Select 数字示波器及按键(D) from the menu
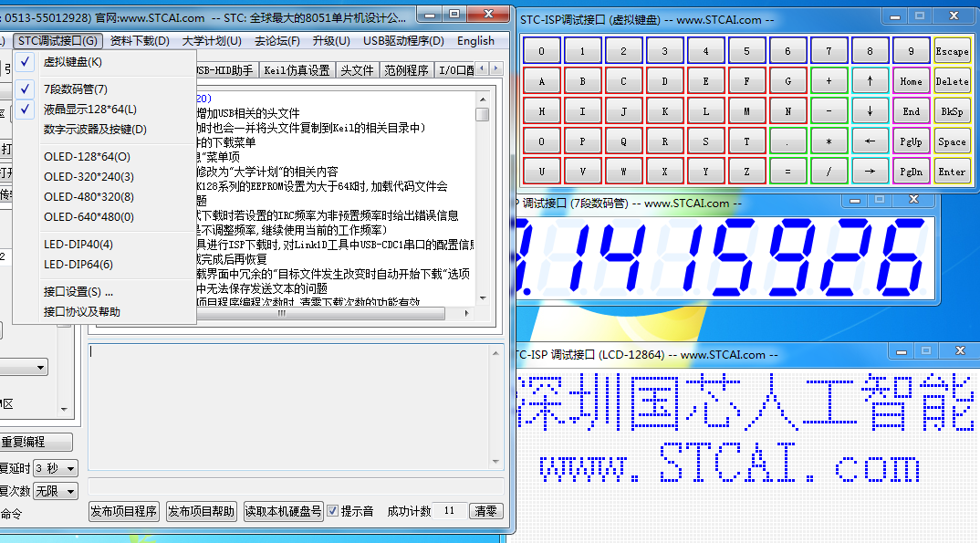 [x=104, y=130]
